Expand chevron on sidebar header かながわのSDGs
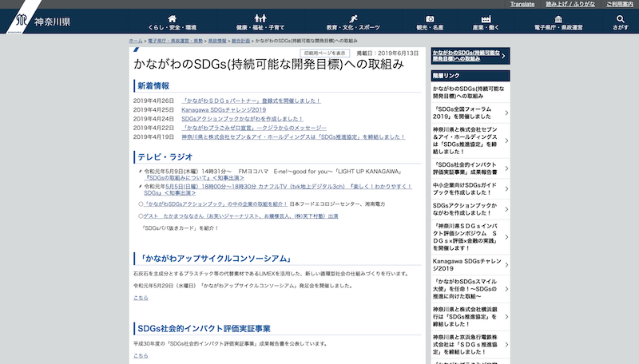The image size is (639, 364). 504,56
